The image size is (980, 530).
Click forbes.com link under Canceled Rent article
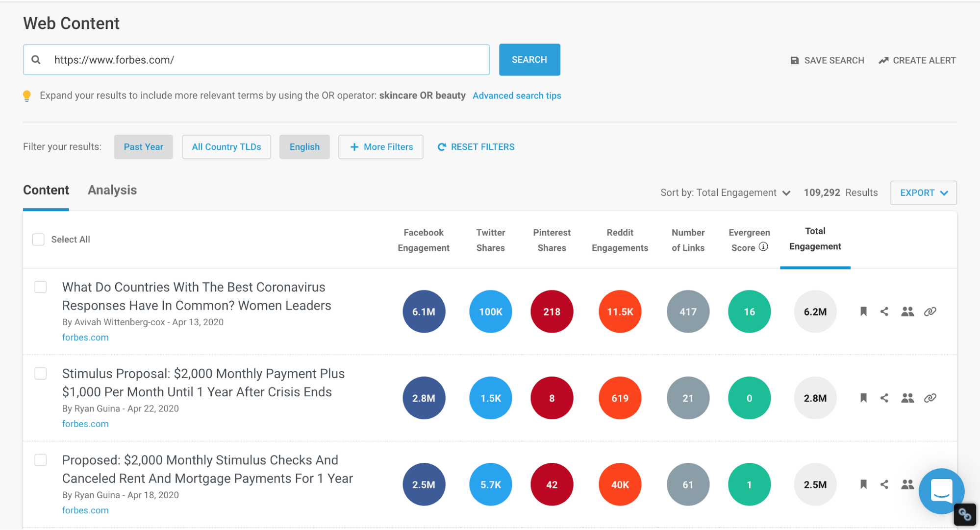pos(85,510)
